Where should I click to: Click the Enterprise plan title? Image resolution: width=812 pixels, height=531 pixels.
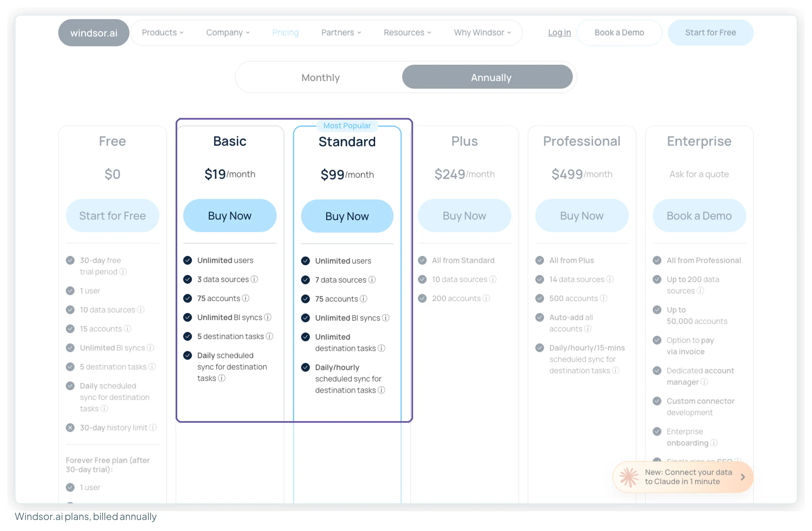click(699, 141)
